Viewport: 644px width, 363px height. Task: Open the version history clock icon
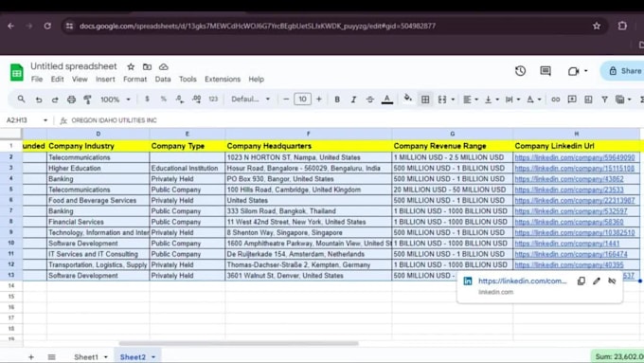point(520,71)
